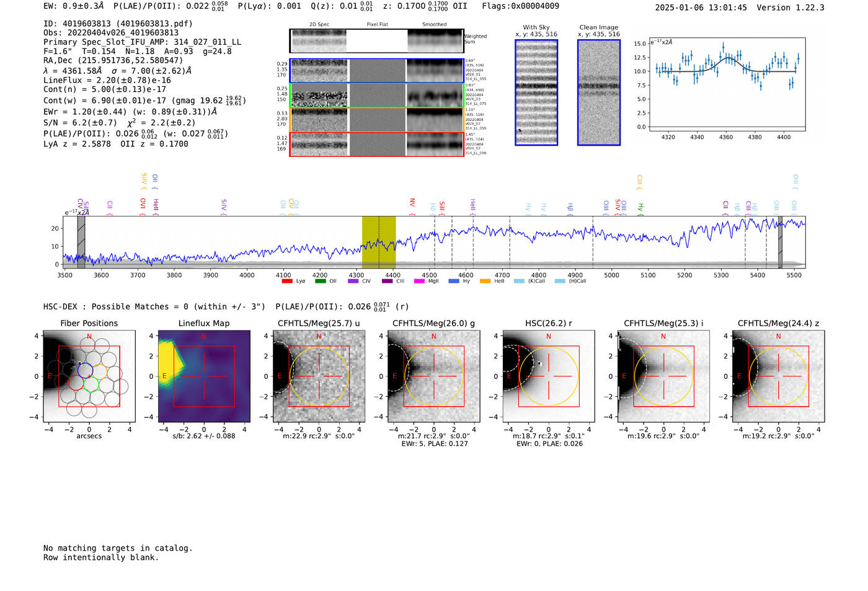This screenshot has width=868, height=591.
Task: Click the 'Smoothed' column header
Action: pos(435,25)
